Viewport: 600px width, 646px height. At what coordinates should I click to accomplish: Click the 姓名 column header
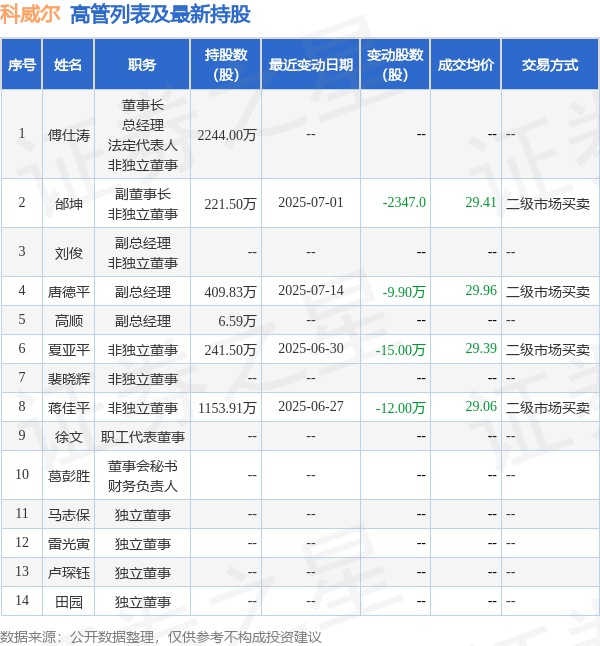coord(68,65)
